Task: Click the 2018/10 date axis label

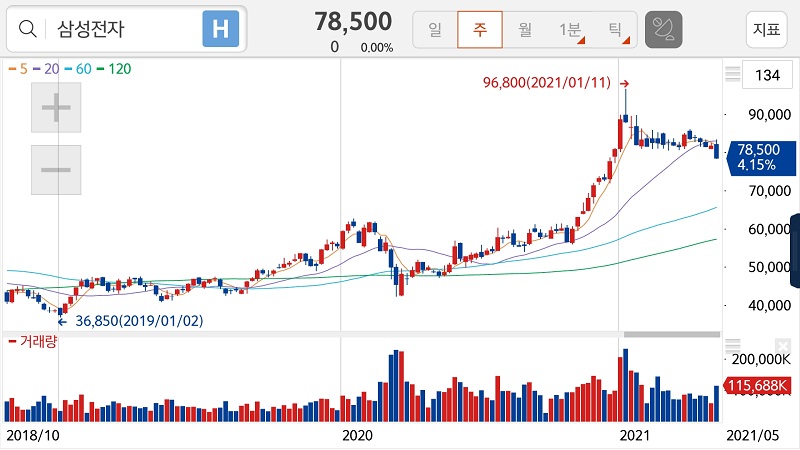Action: [33, 436]
